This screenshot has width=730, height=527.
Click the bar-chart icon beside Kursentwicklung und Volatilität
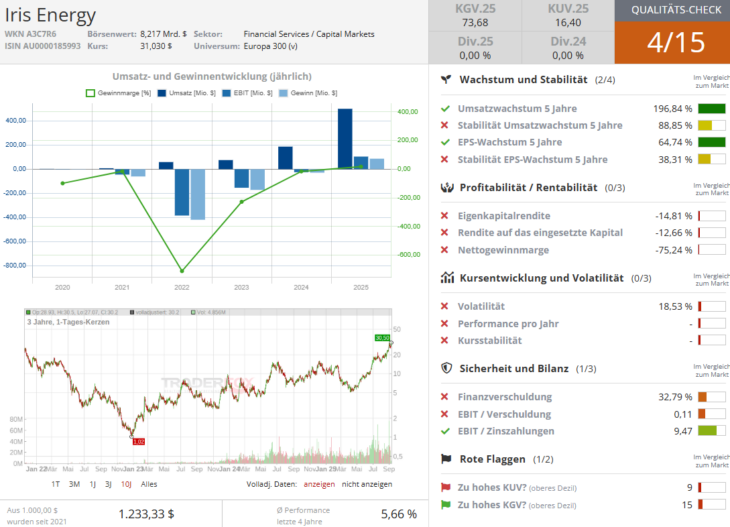click(x=447, y=277)
